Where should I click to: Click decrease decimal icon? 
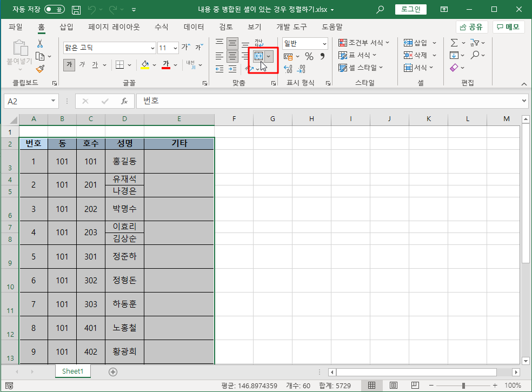click(301, 69)
